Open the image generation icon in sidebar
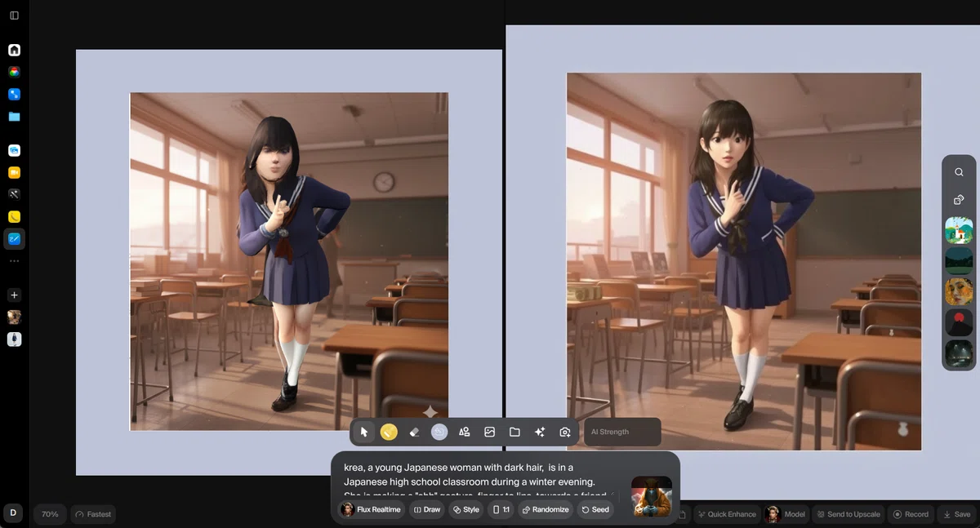Screen dimensions: 980x528 pyautogui.click(x=14, y=150)
